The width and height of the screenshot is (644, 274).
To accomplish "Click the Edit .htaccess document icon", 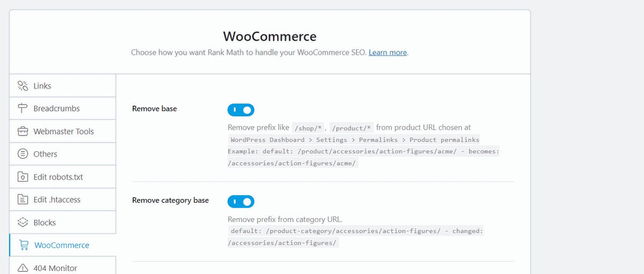I will [23, 199].
